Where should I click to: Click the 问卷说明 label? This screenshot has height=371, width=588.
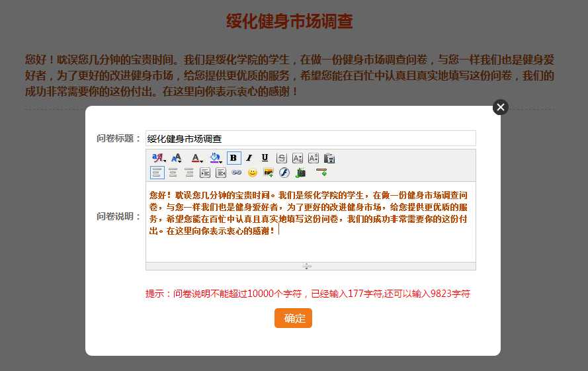click(x=118, y=216)
